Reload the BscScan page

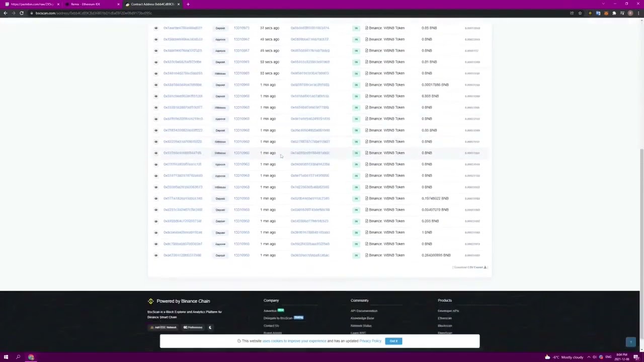pos(22,13)
